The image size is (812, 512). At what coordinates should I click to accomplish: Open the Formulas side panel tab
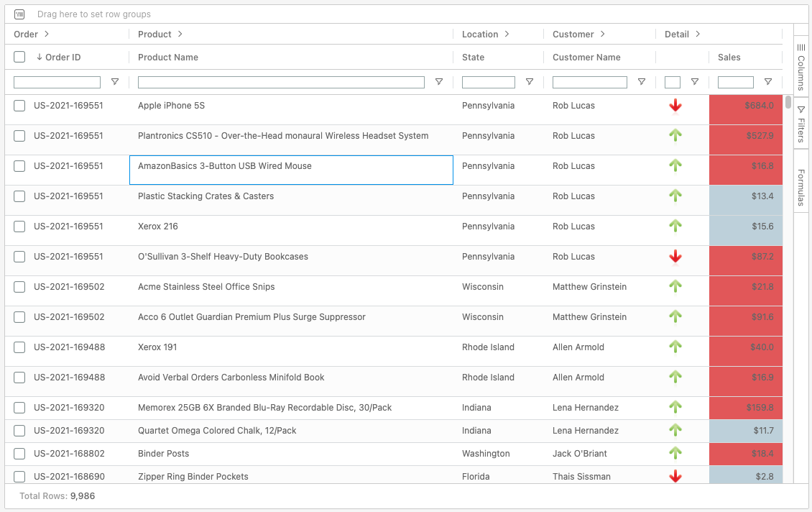[801, 188]
